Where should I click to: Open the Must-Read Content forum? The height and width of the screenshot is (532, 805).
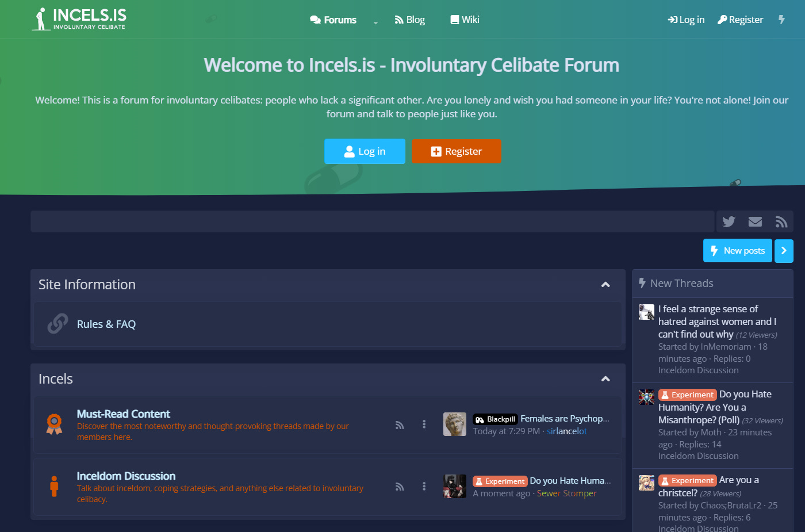coord(124,414)
